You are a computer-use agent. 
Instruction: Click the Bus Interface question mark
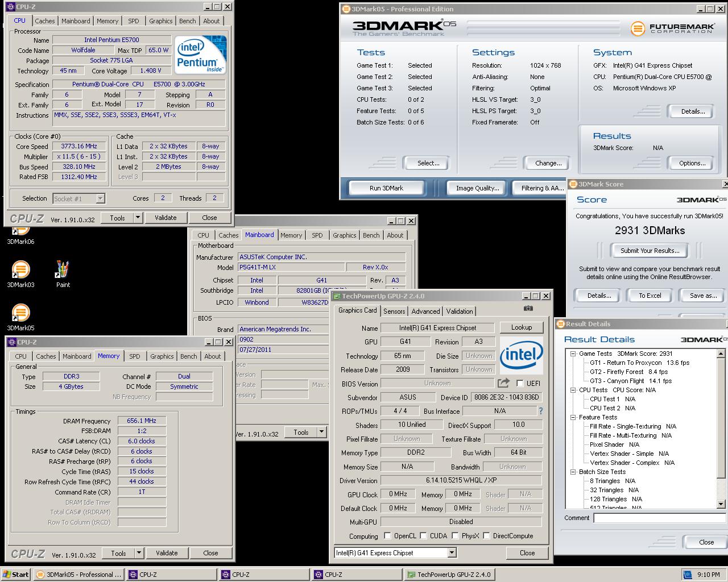coord(540,410)
